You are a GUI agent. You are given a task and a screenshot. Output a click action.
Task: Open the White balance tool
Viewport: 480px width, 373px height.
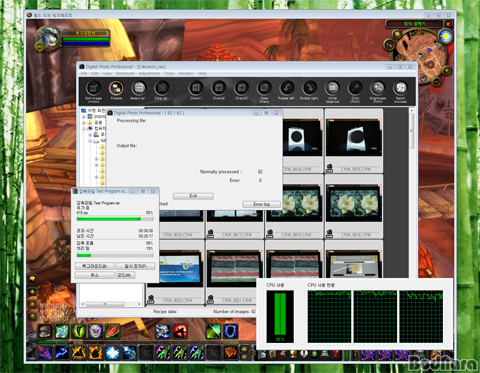click(x=332, y=88)
